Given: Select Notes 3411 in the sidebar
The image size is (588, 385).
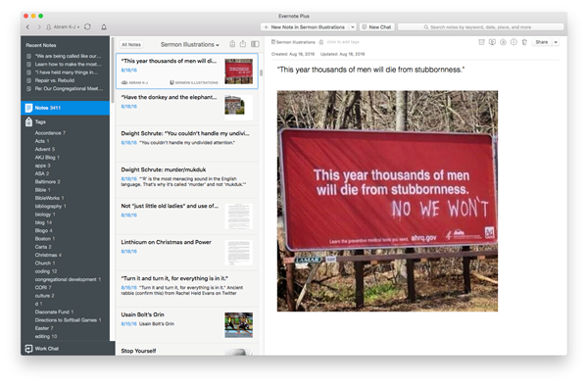Looking at the screenshot, I should point(66,108).
